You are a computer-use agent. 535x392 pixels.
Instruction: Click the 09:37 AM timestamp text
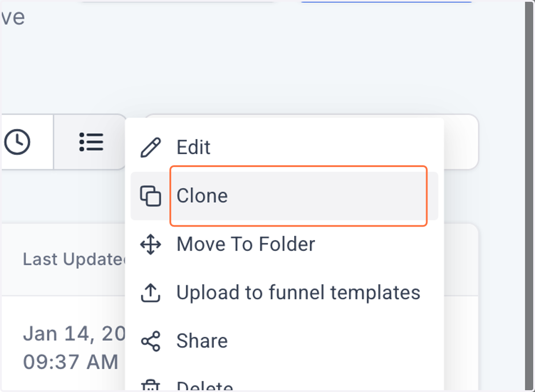coord(70,362)
